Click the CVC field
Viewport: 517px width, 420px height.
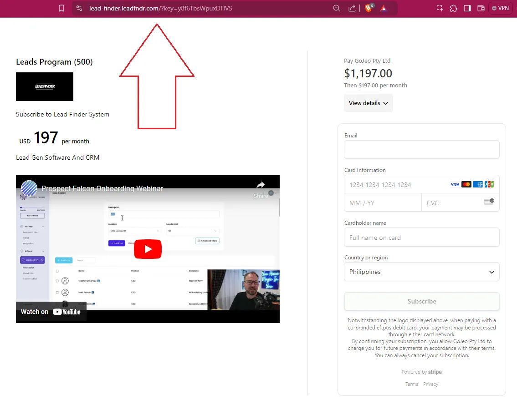coord(460,202)
